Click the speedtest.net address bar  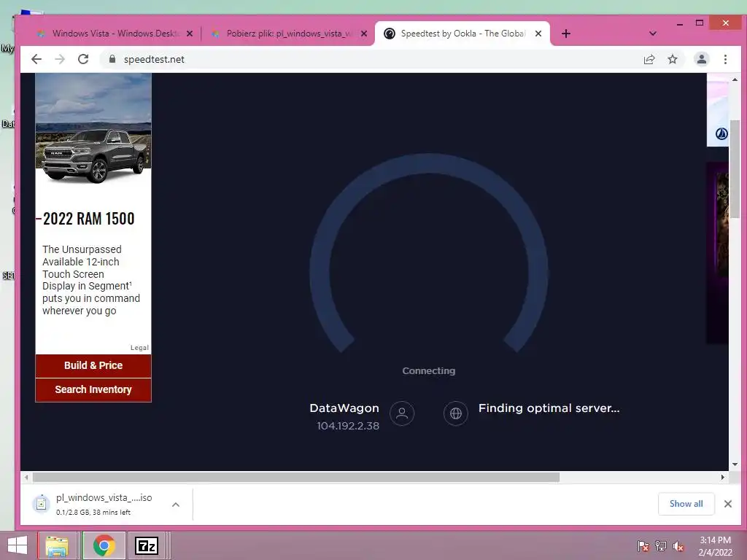click(371, 59)
